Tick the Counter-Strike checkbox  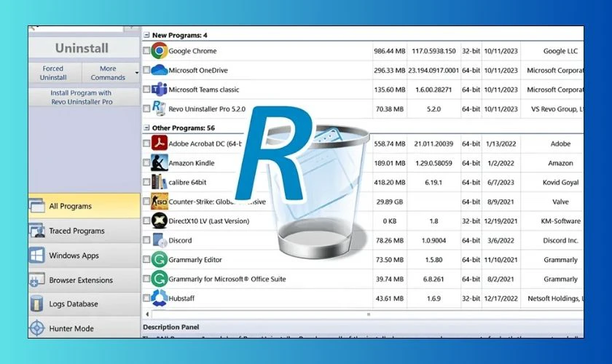[x=146, y=202]
